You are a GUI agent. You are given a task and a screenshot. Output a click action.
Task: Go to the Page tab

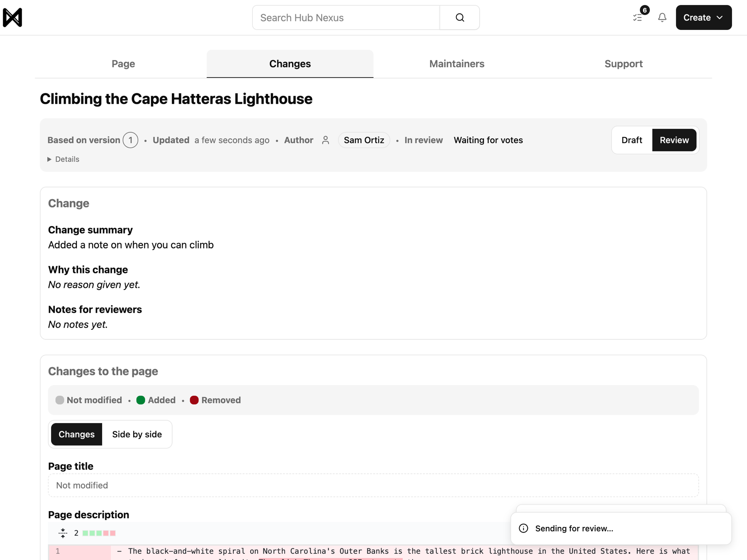[123, 64]
